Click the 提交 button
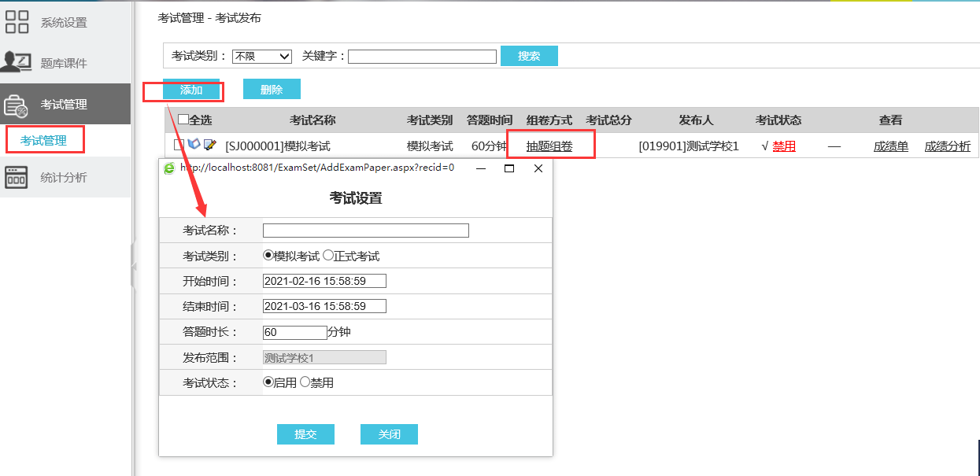Viewport: 980px width, 476px height. pos(305,434)
